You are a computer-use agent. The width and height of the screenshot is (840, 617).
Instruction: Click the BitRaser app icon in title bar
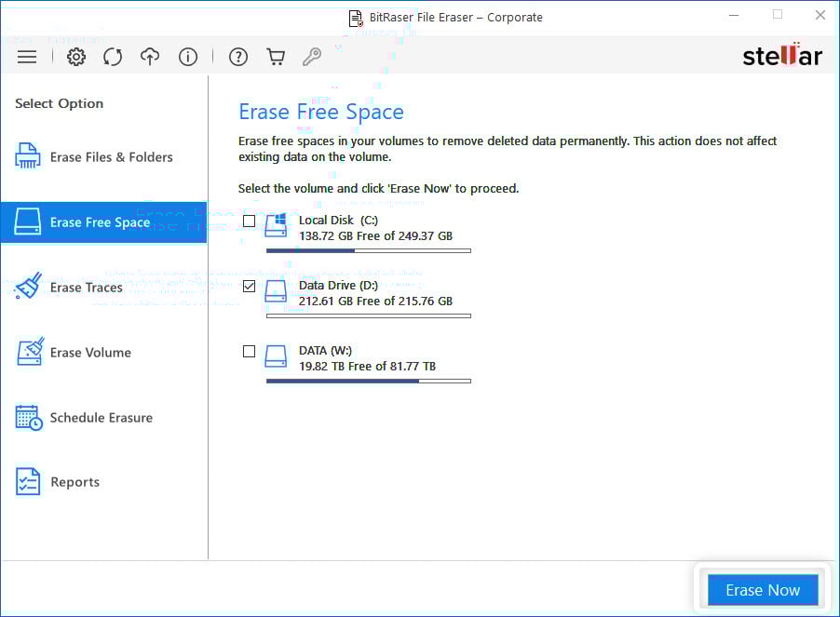tap(356, 19)
